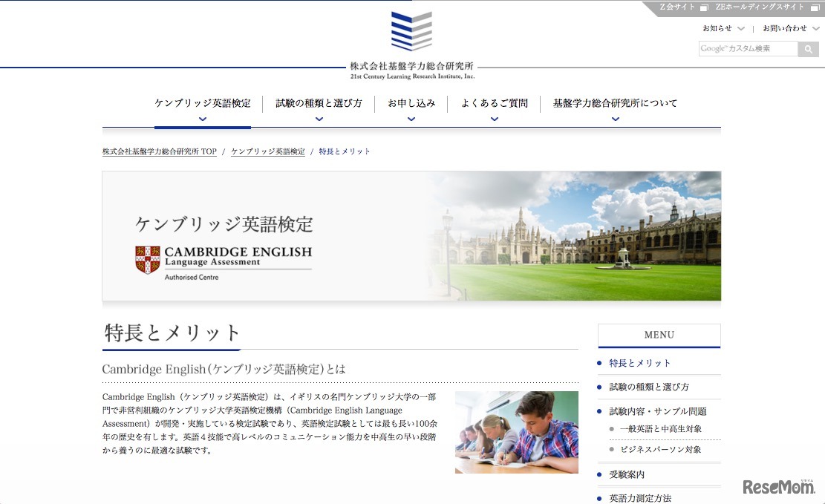
Task: Expand chevron under 基盤学力総合研究所について menu
Action: (x=615, y=120)
